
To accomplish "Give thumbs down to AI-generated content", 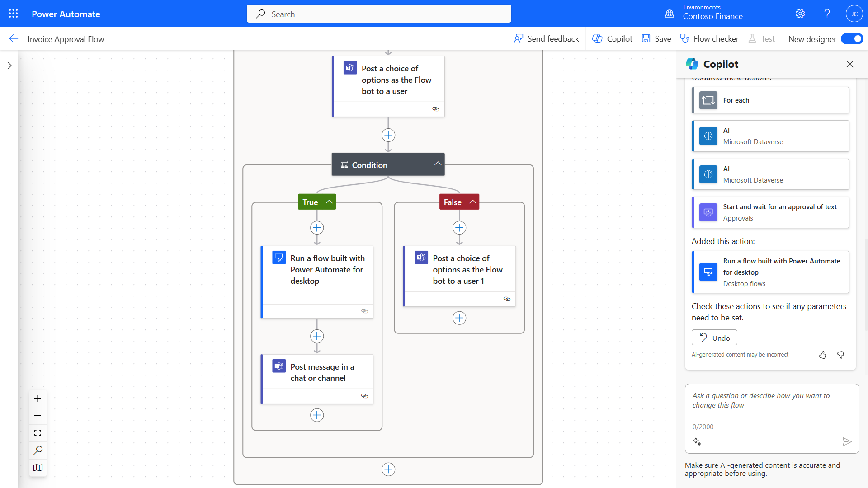I will point(840,355).
